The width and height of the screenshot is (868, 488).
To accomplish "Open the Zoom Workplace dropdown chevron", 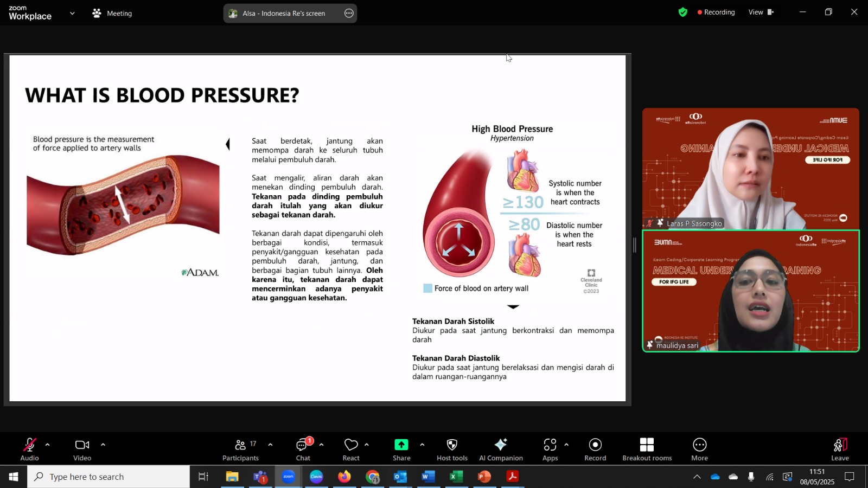I will (72, 13).
